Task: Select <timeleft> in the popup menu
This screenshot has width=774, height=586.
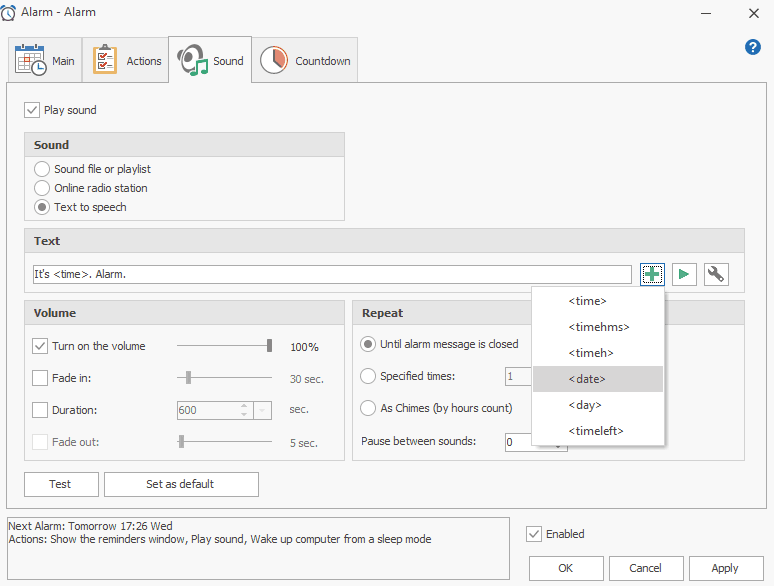Action: coord(597,431)
